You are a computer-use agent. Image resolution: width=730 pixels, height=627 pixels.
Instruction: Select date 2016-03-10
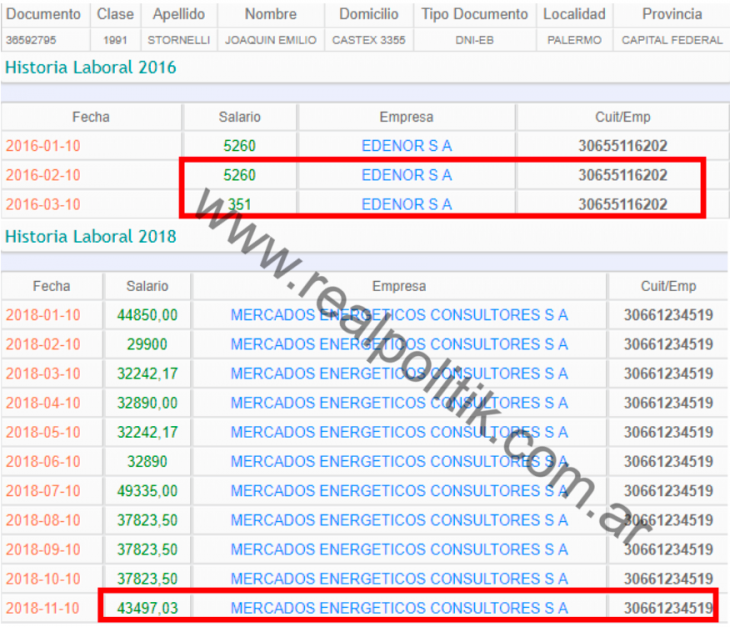(x=43, y=204)
